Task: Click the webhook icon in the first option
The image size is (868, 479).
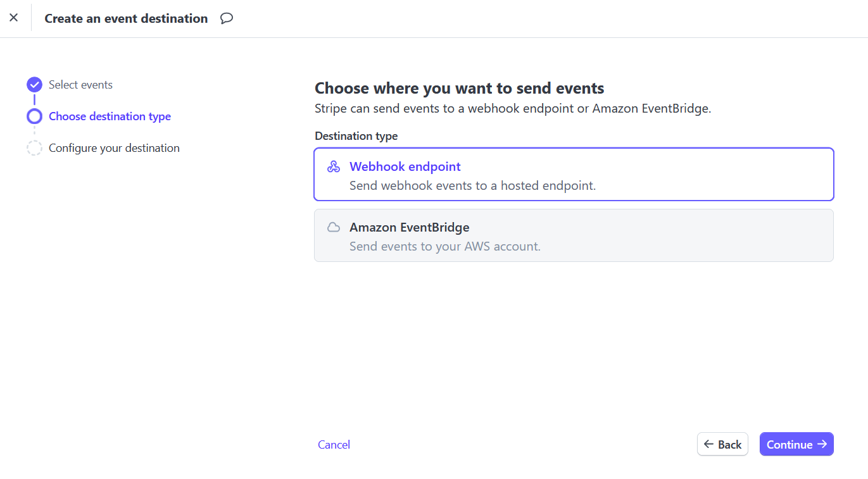Action: 334,166
